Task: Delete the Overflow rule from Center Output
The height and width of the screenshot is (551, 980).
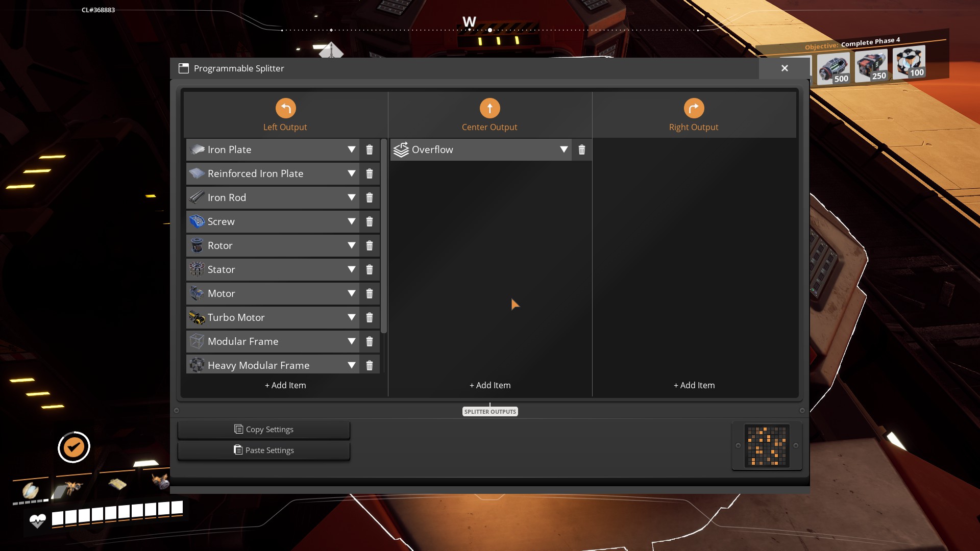Action: (x=581, y=150)
